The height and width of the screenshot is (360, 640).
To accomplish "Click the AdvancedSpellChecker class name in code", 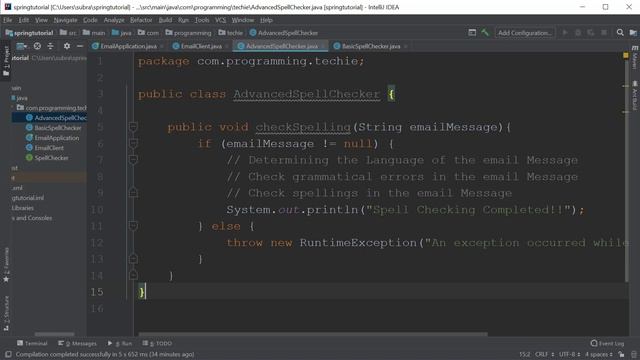I will coord(307,94).
